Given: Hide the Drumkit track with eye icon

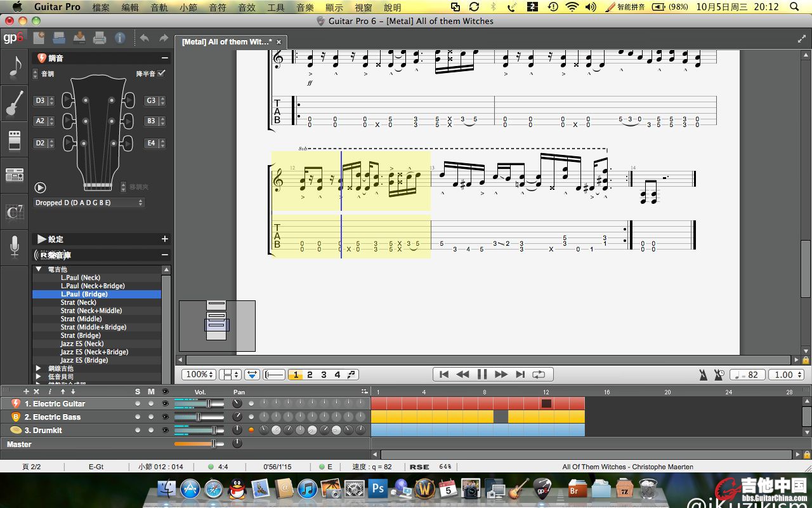Looking at the screenshot, I should pyautogui.click(x=165, y=430).
